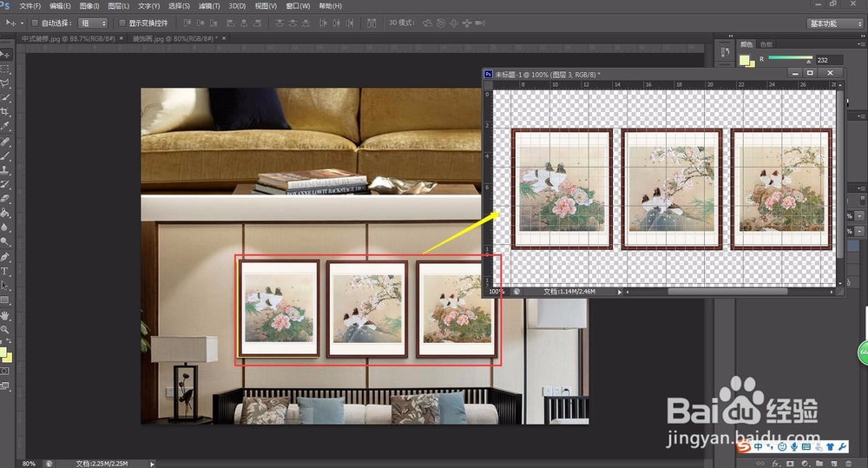Select the Quick Selection tool

click(5, 97)
